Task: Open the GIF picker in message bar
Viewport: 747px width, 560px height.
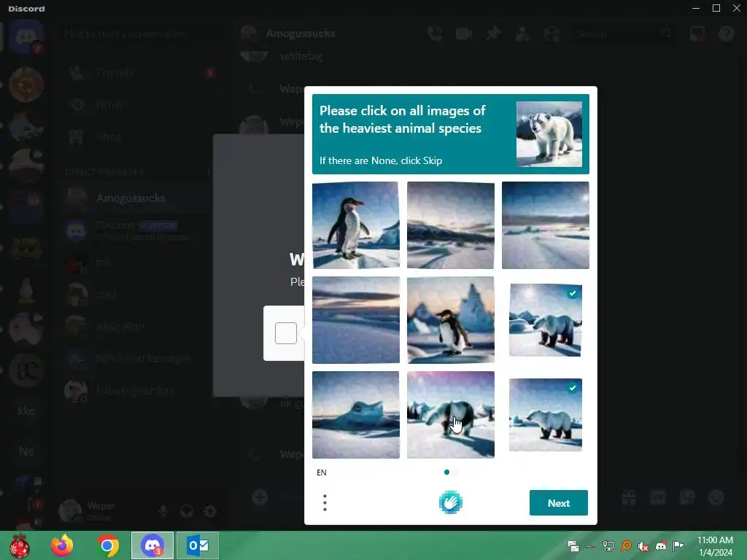Action: [x=657, y=497]
